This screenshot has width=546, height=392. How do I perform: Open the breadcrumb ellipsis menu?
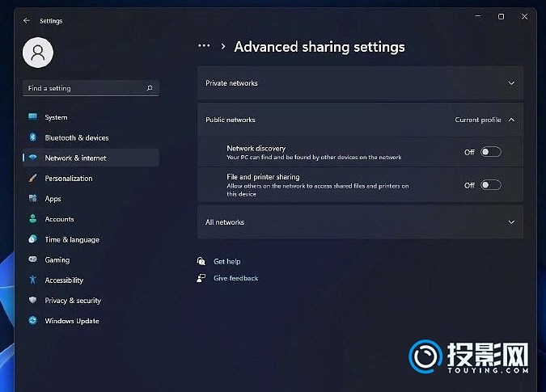(x=204, y=46)
